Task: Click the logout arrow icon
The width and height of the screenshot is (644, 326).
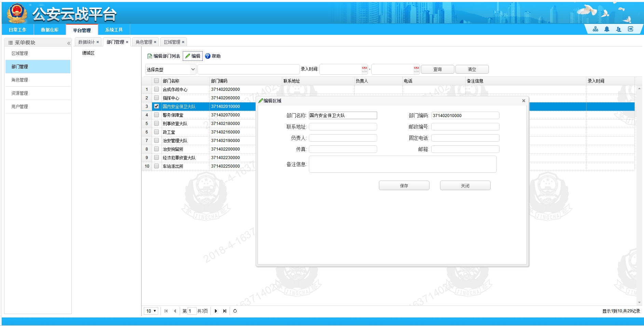Action: click(x=631, y=29)
